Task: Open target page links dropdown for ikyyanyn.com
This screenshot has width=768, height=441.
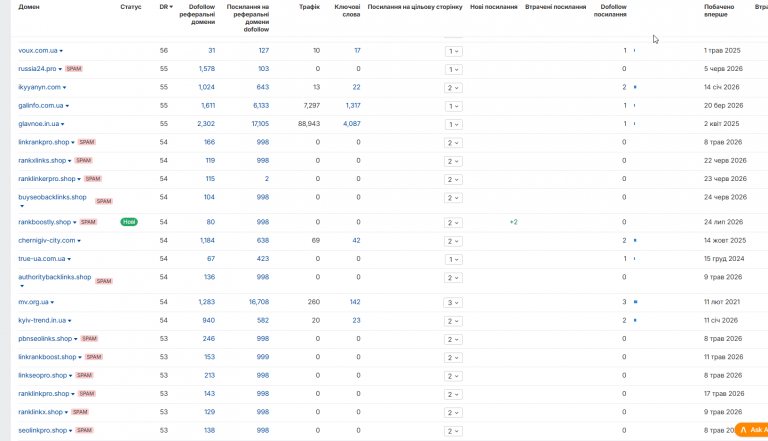Action: [454, 88]
